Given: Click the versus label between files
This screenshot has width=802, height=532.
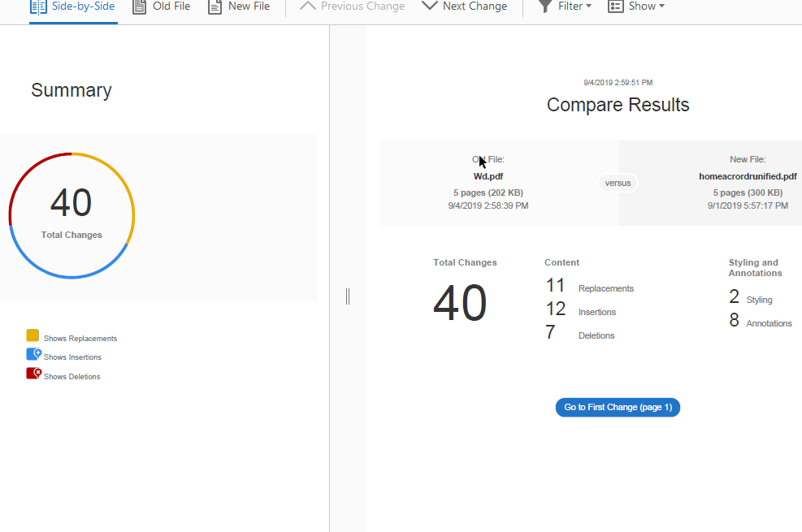Looking at the screenshot, I should point(618,183).
